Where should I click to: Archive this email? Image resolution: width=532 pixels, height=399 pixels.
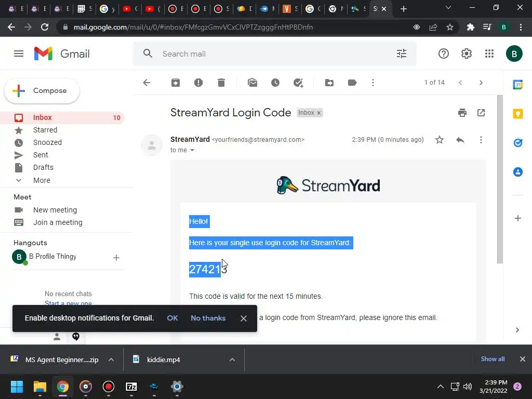click(x=176, y=83)
